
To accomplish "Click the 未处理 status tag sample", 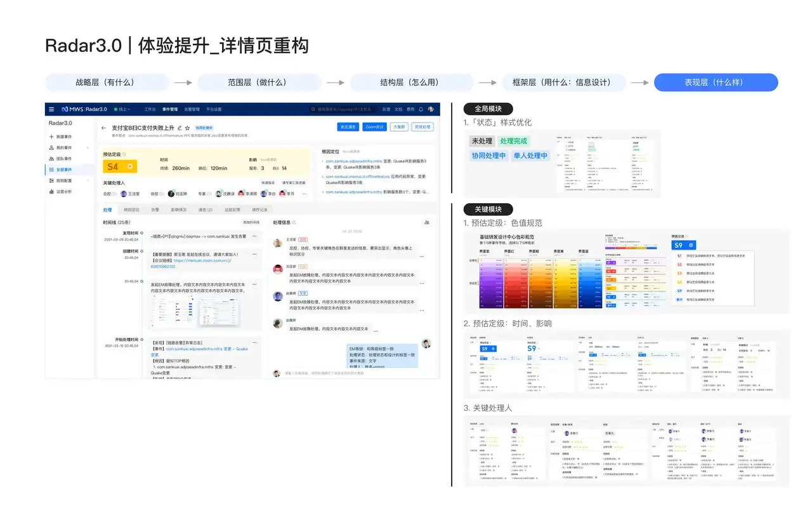I will coord(482,141).
